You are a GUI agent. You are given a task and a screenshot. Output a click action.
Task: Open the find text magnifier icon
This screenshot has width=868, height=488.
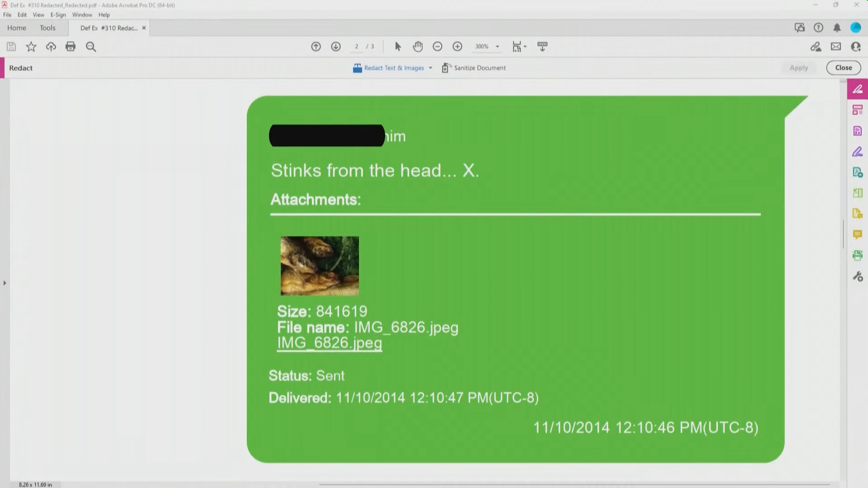(91, 47)
